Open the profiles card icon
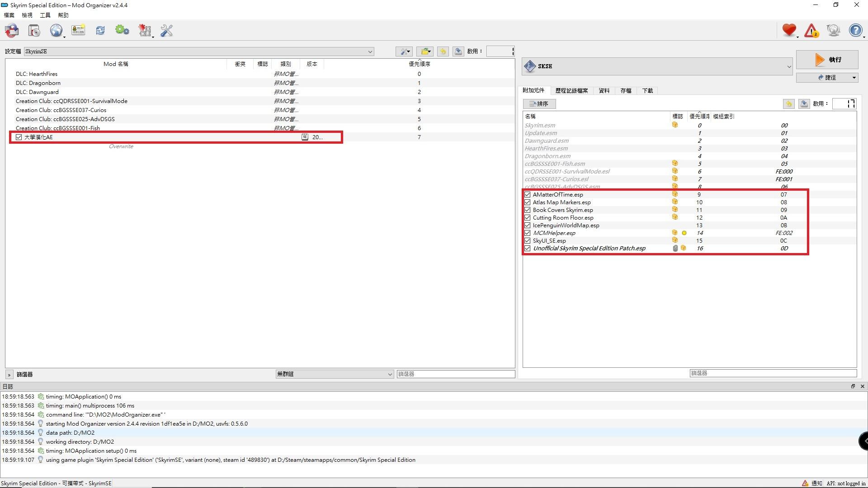Screen dimensions: 868x488 [x=78, y=31]
